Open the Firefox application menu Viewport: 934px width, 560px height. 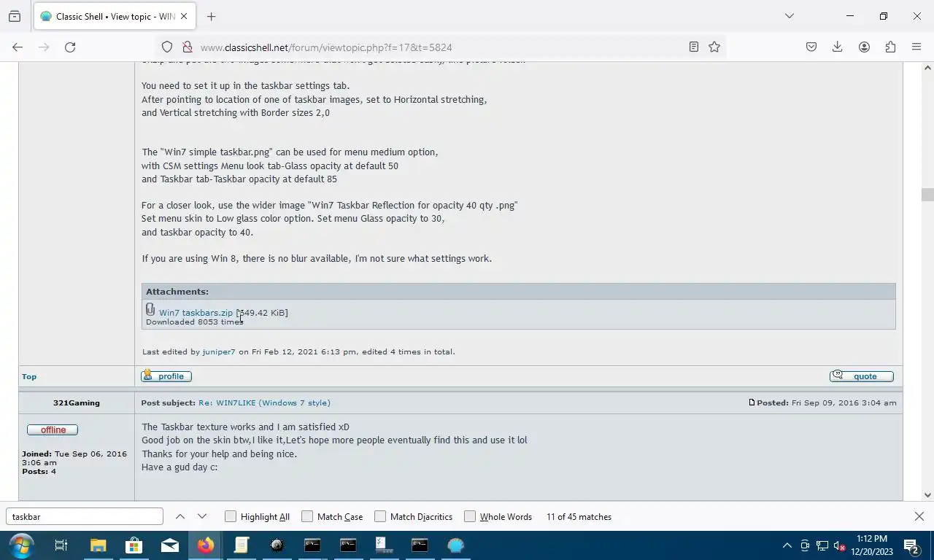click(x=916, y=47)
